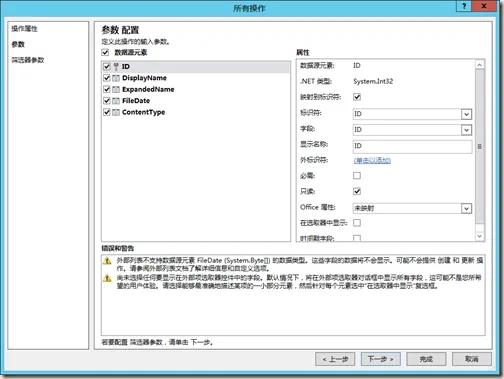The image size is (504, 379).
Task: Click the field icon beside FileDate
Action: (x=116, y=101)
